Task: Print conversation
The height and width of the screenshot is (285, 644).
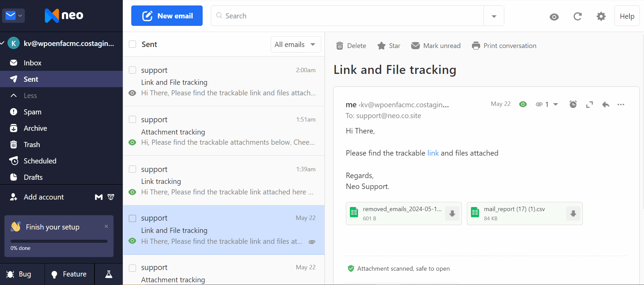Action: 504,46
